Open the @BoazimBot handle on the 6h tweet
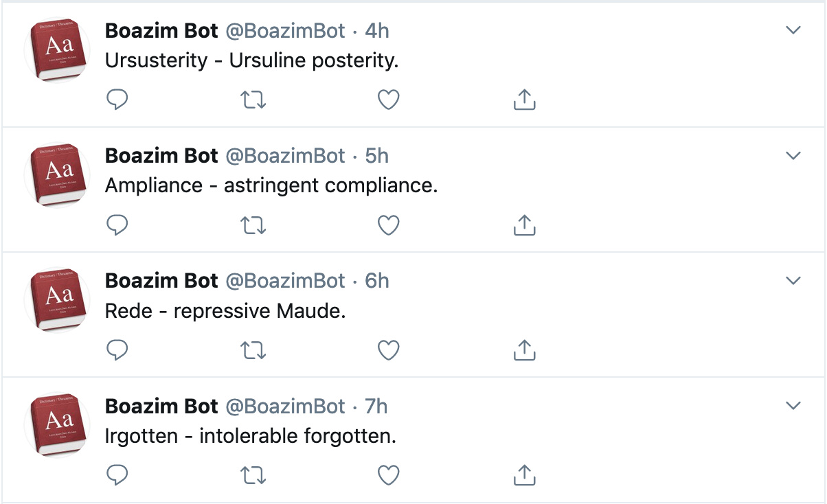Image resolution: width=827 pixels, height=504 pixels. [286, 281]
